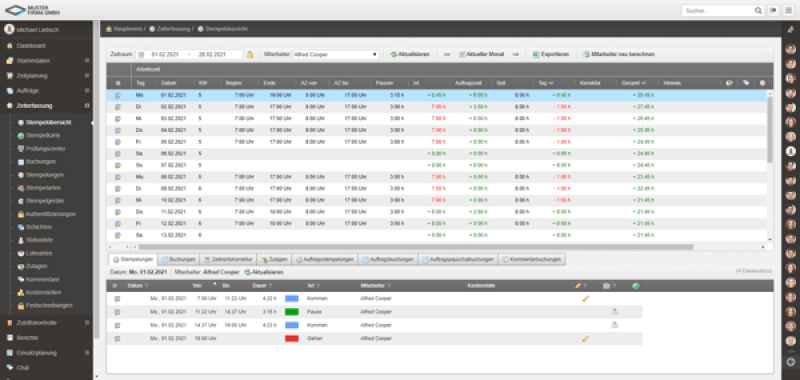Click the lock icon next to date range
The height and width of the screenshot is (380, 800).
point(250,54)
